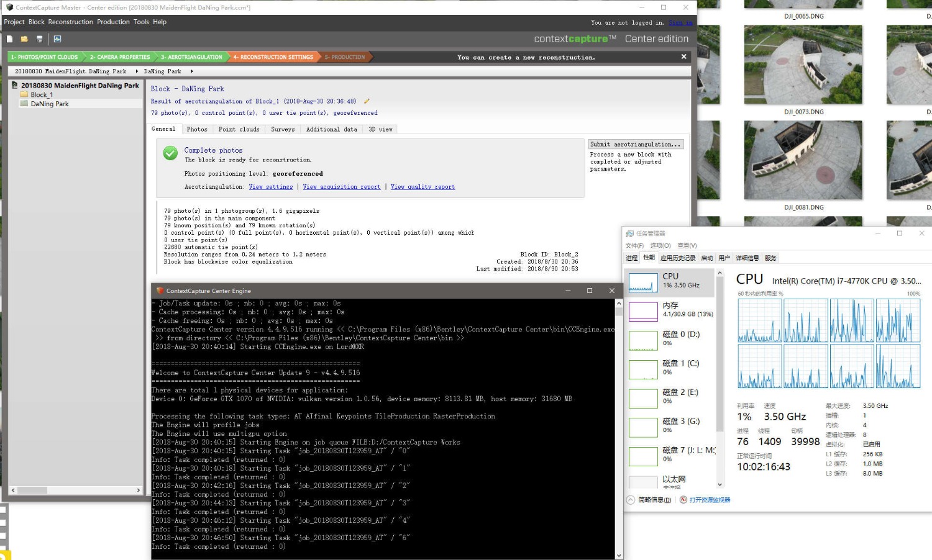The image size is (932, 560).
Task: Click the 20180830 MaidenFlight DaNing Park breadcrumb
Action: tap(70, 71)
